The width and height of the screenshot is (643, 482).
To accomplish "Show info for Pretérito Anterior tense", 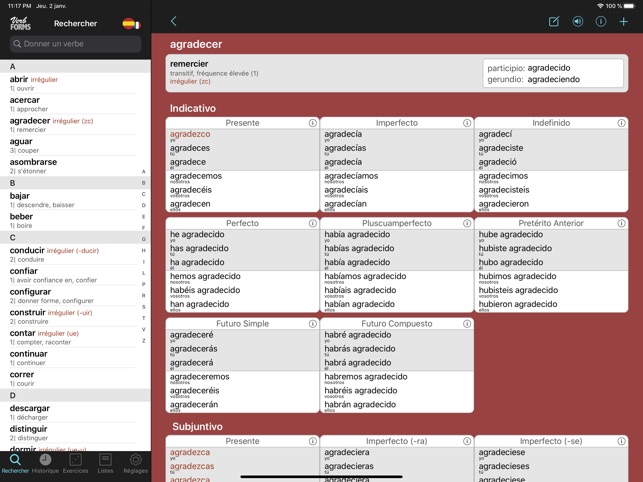I will (621, 224).
